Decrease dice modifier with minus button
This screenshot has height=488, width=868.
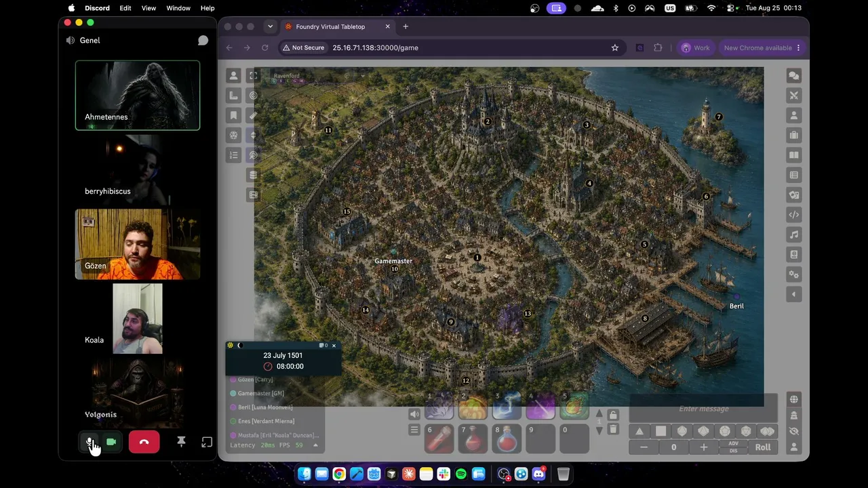(644, 447)
